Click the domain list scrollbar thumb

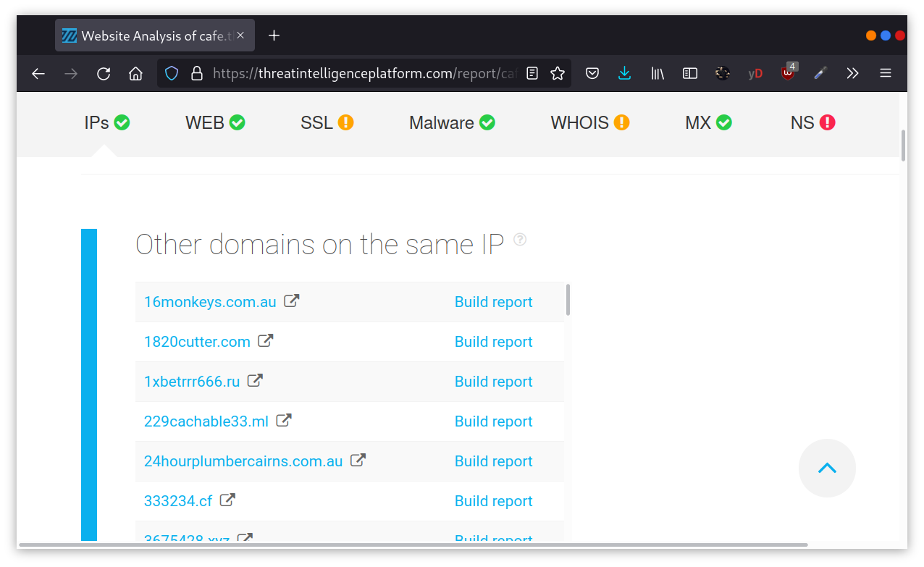pyautogui.click(x=568, y=300)
